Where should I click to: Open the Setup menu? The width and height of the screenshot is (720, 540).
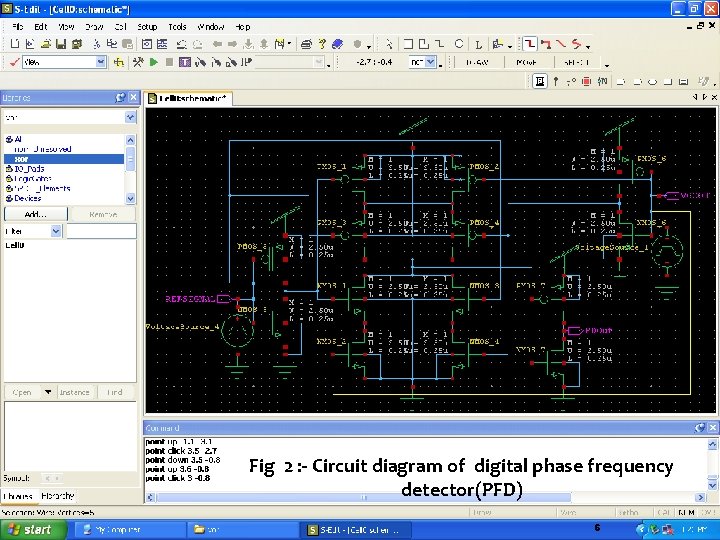coord(147,26)
